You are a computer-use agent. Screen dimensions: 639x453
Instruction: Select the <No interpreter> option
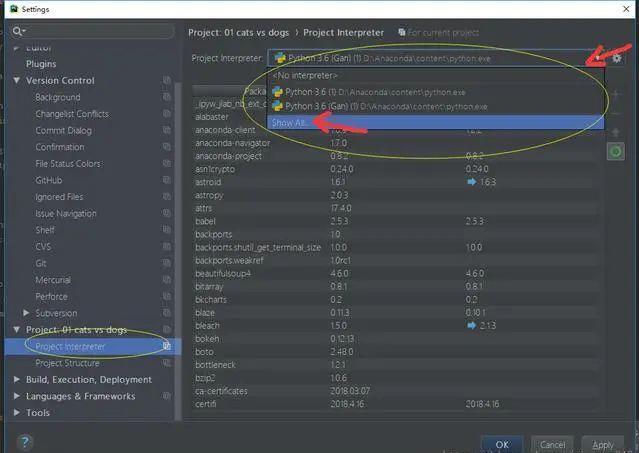436,76
